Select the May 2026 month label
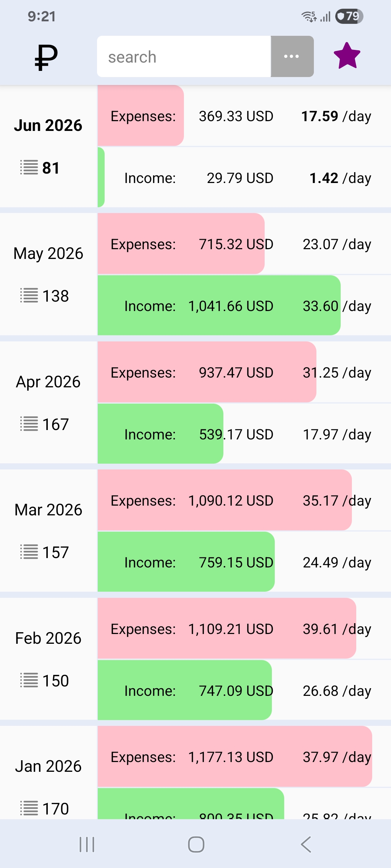The width and height of the screenshot is (391, 868). pyautogui.click(x=48, y=254)
